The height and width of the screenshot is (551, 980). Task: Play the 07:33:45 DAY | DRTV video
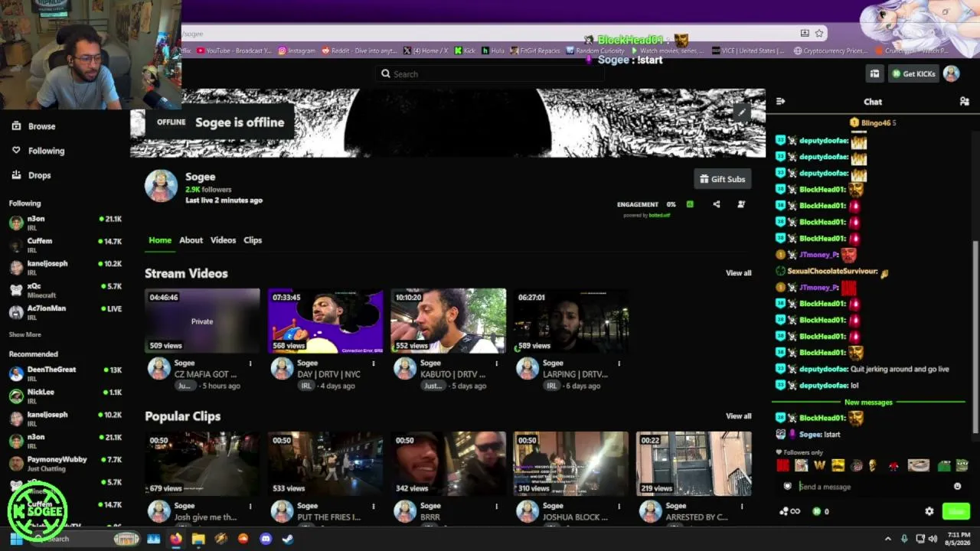point(325,321)
